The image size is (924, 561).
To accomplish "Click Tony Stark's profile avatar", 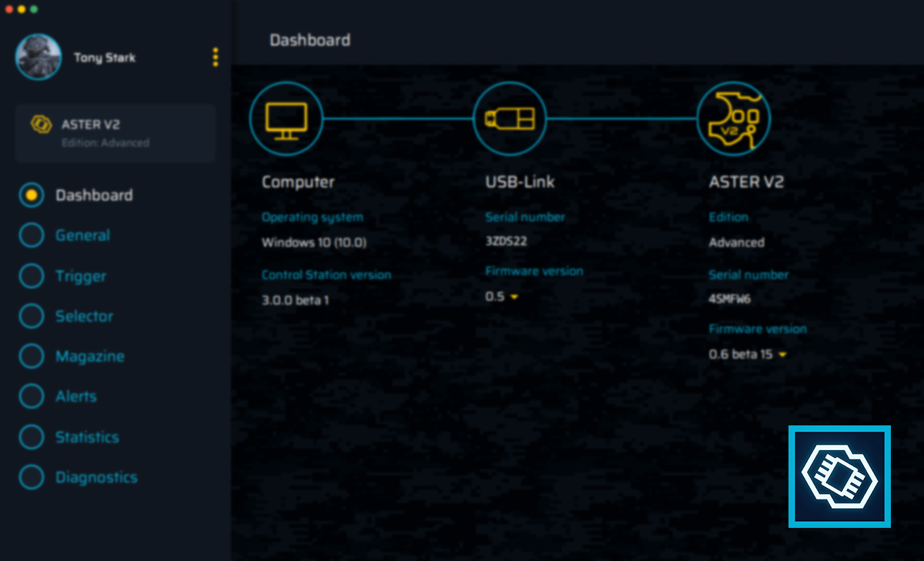I will pos(38,57).
